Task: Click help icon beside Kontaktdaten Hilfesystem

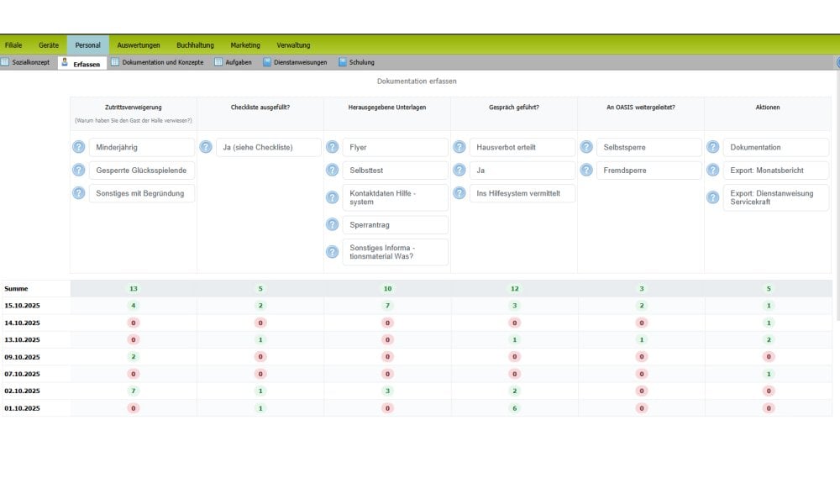Action: [x=332, y=197]
